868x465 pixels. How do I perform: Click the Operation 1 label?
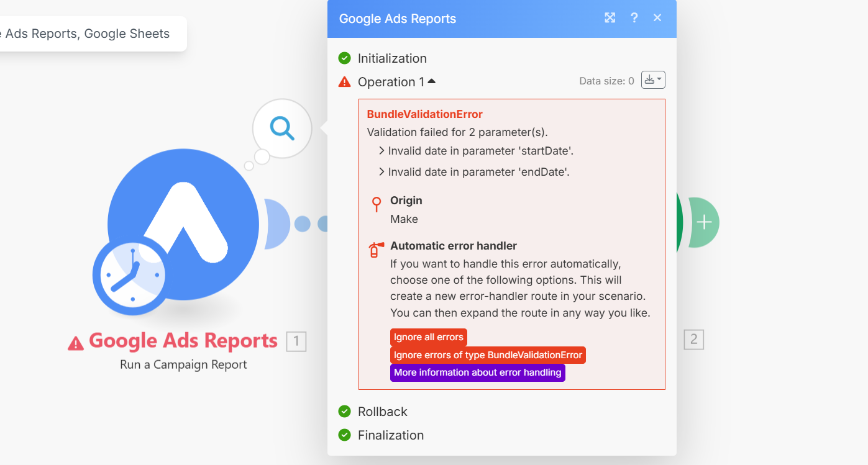[x=391, y=82]
